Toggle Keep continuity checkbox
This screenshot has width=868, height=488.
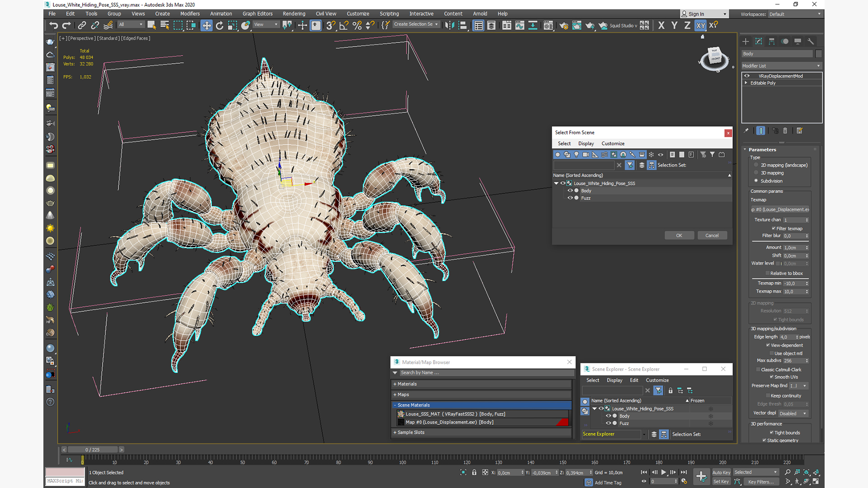(x=768, y=395)
